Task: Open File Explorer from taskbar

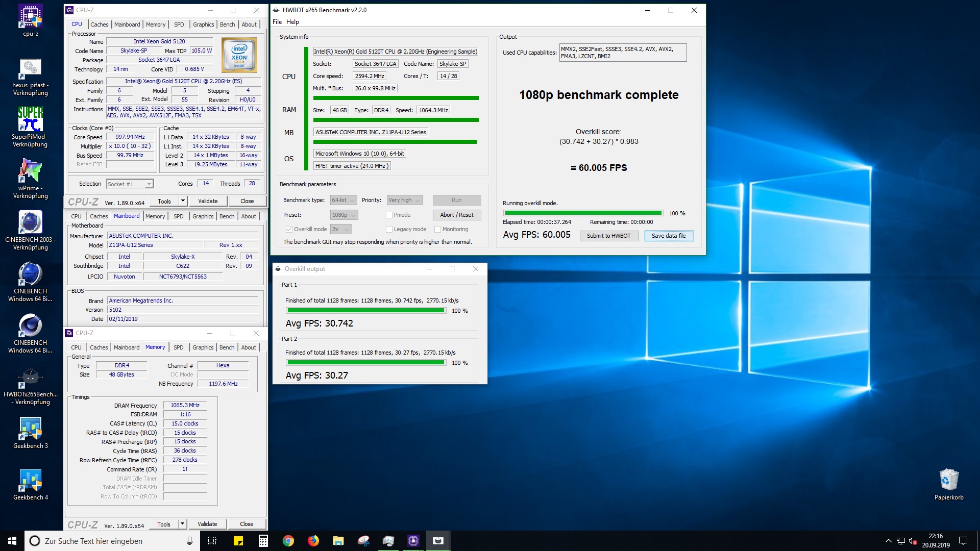Action: [338, 541]
